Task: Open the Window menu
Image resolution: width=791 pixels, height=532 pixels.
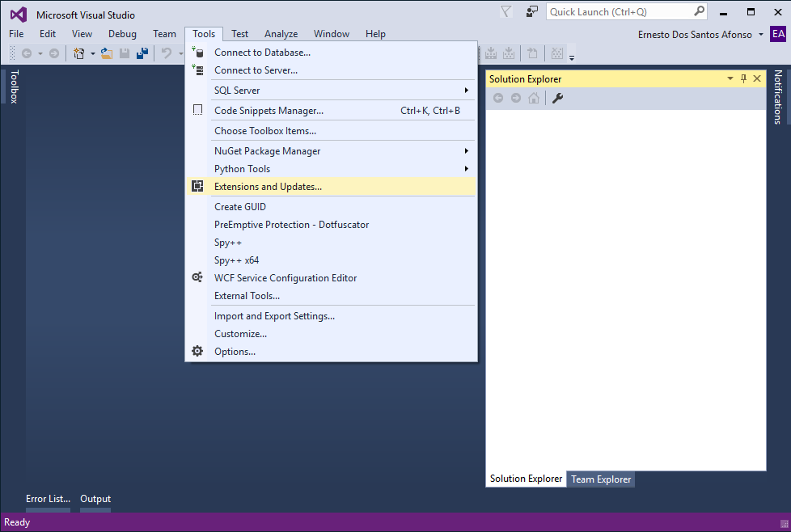Action: pos(332,34)
